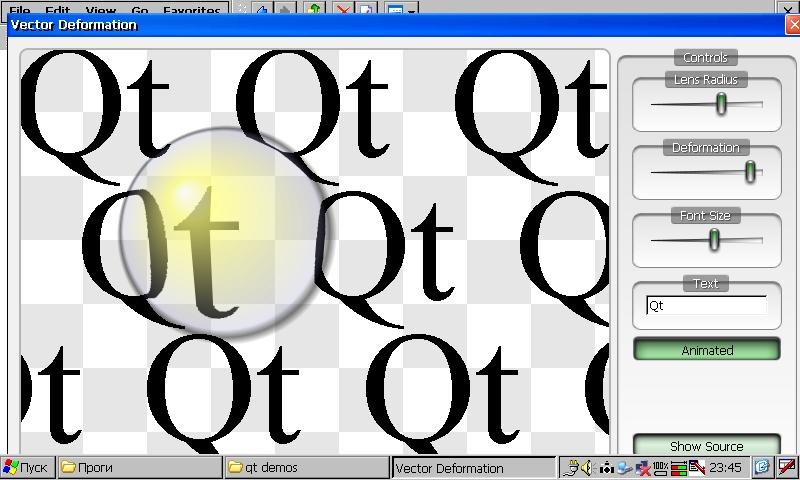Click the 100% battery tray icon
Image resolution: width=800 pixels, height=480 pixels.
tap(660, 467)
